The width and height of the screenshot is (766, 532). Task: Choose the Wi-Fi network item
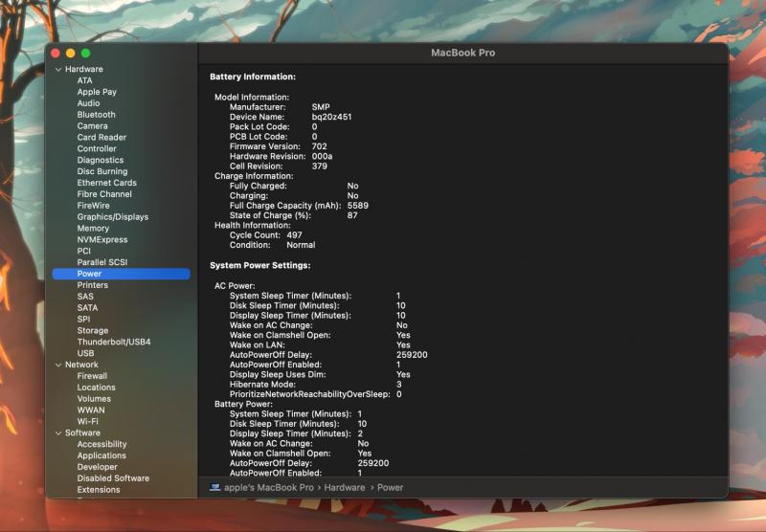88,421
